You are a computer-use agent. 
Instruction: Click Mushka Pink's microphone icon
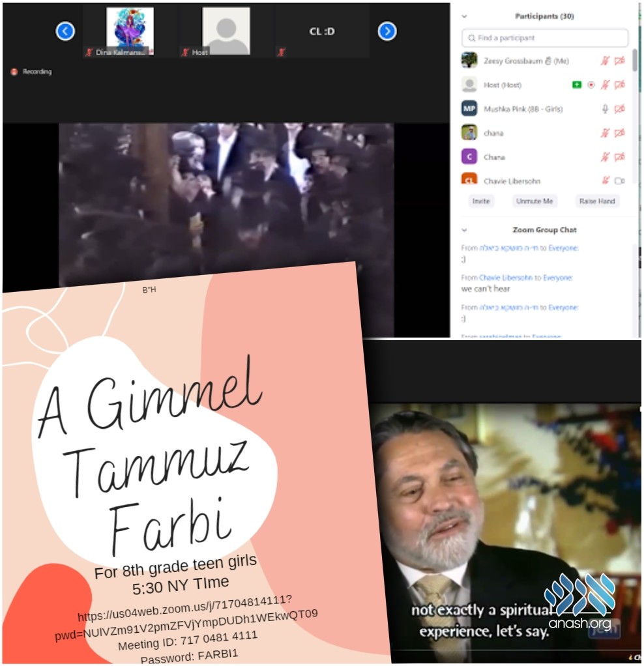(606, 109)
